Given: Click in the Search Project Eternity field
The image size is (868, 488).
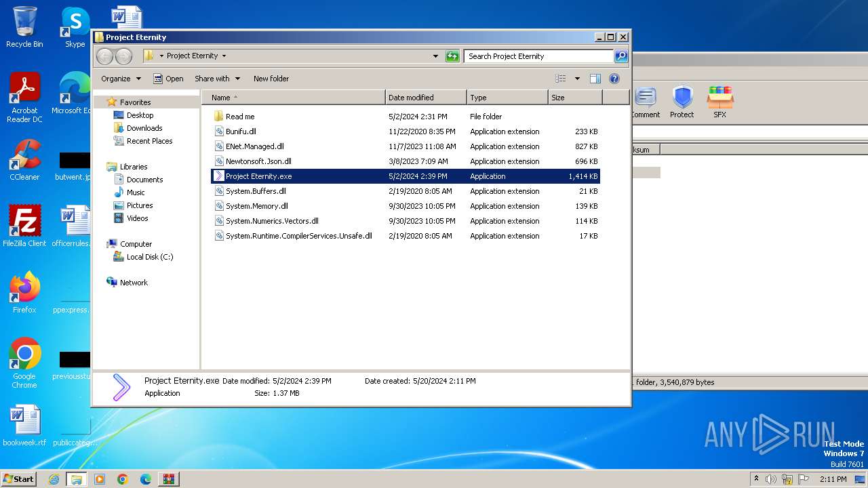Looking at the screenshot, I should [x=538, y=56].
